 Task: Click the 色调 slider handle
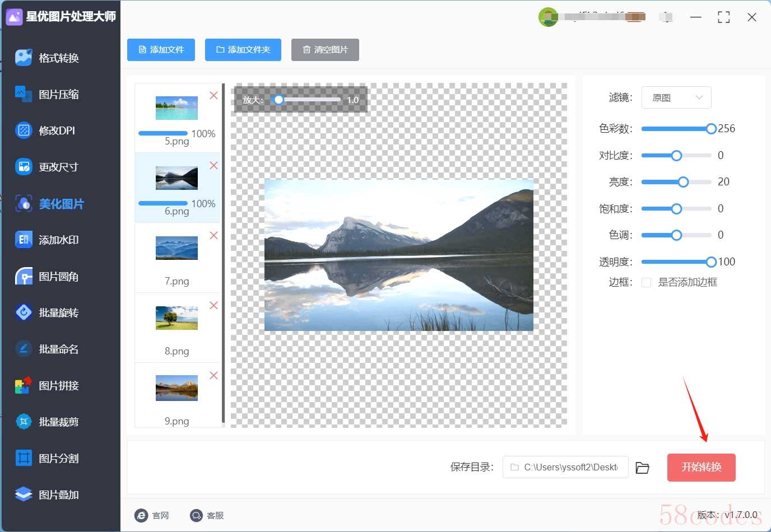[x=676, y=235]
